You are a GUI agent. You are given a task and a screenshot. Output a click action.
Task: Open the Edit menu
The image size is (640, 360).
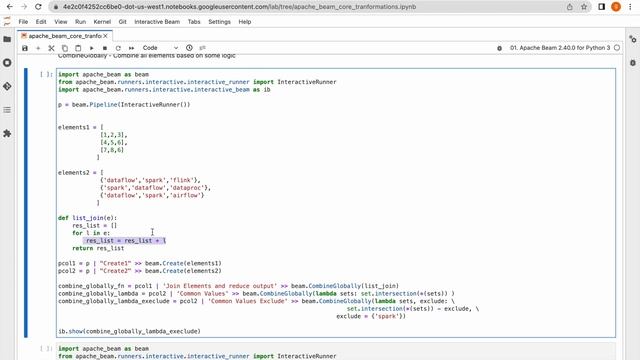click(41, 22)
